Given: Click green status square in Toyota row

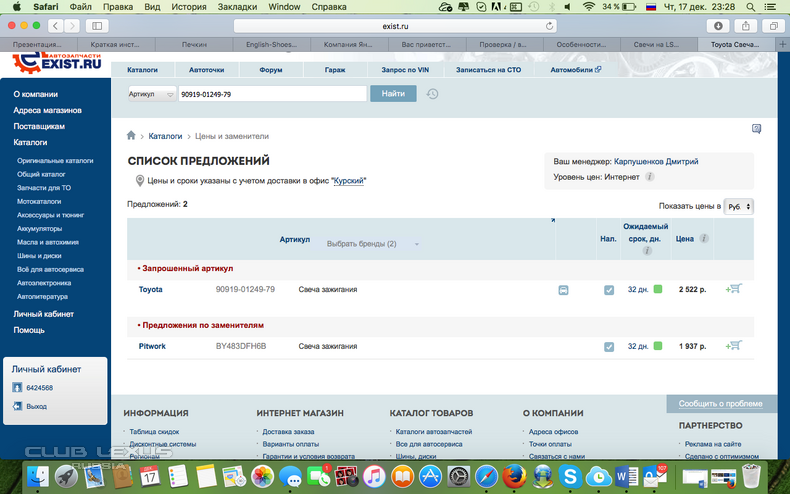Looking at the screenshot, I should (657, 289).
